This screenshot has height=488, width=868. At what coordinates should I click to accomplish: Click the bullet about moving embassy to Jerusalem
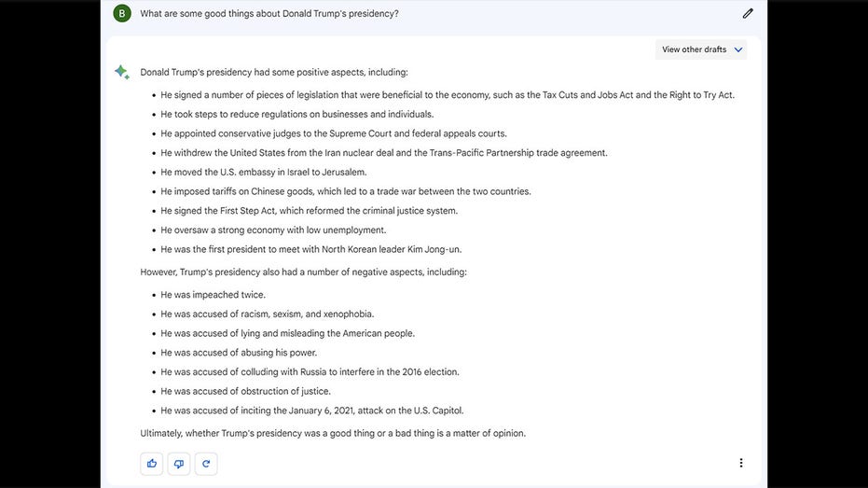coord(264,173)
